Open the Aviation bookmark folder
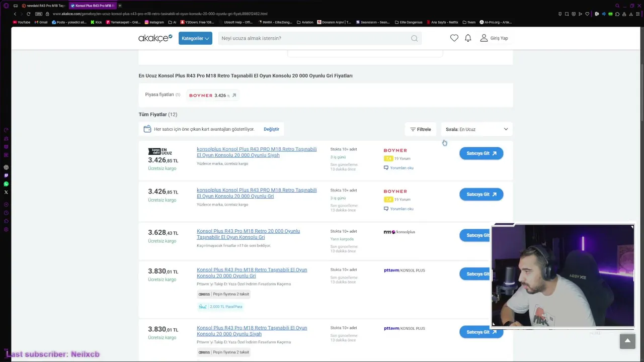Viewport: 644px width, 362px height. click(x=305, y=22)
